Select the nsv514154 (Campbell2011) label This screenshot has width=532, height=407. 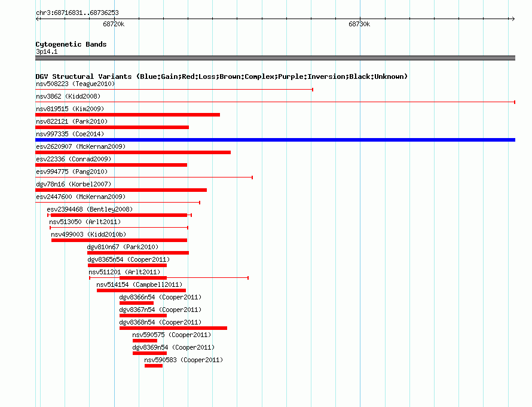[x=139, y=284]
